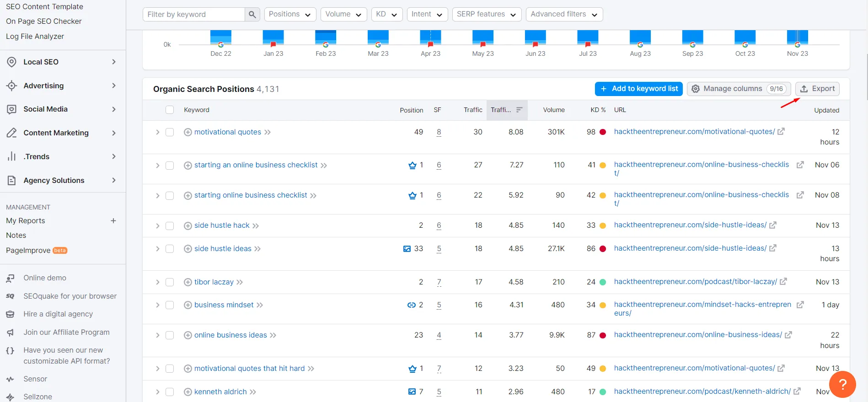Image resolution: width=868 pixels, height=402 pixels.
Task: Check the box for side hustle hack row
Action: 170,226
